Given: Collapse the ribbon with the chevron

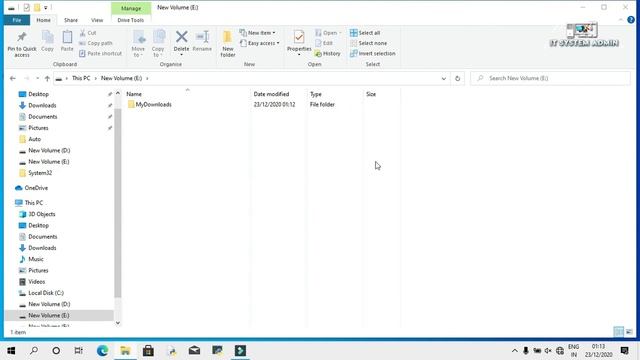Looking at the screenshot, I should [x=621, y=20].
